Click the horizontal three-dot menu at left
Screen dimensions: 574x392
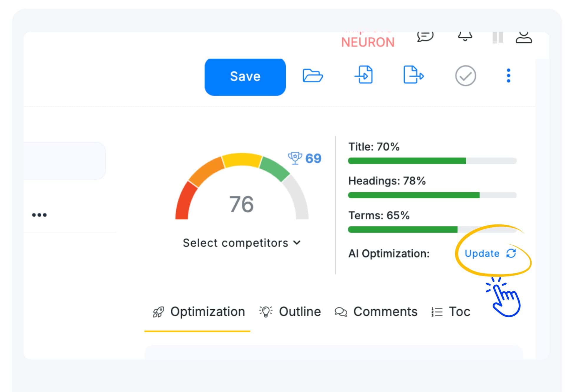(x=39, y=215)
